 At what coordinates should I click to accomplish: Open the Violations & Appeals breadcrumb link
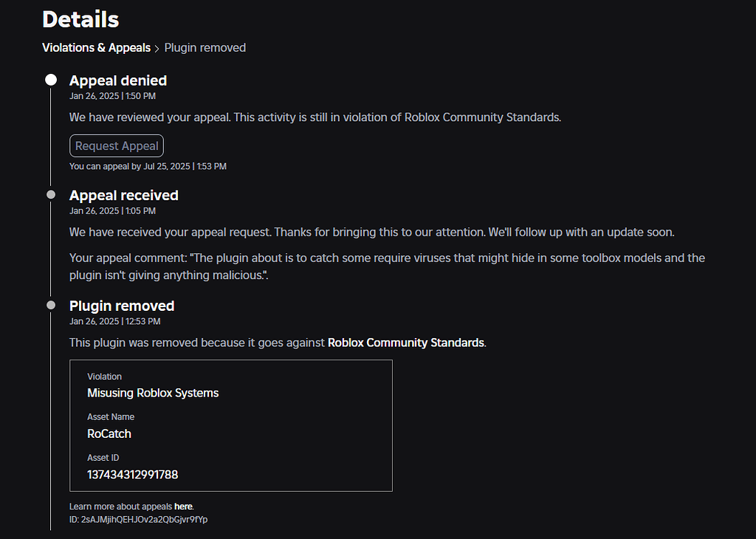tap(96, 47)
